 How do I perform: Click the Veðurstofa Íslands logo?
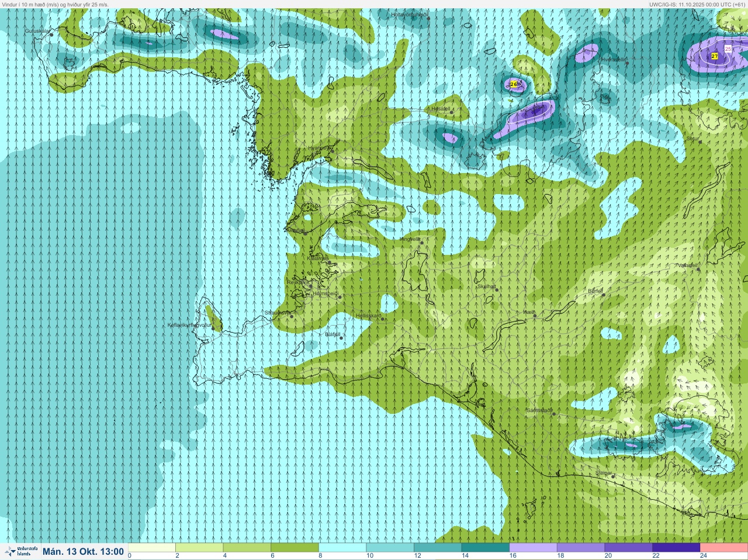click(20, 551)
